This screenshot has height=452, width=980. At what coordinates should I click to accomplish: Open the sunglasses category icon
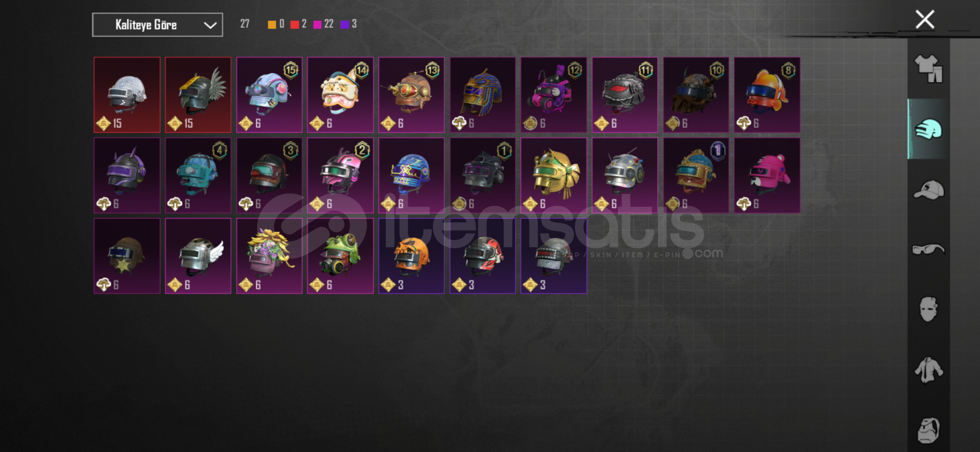(928, 249)
